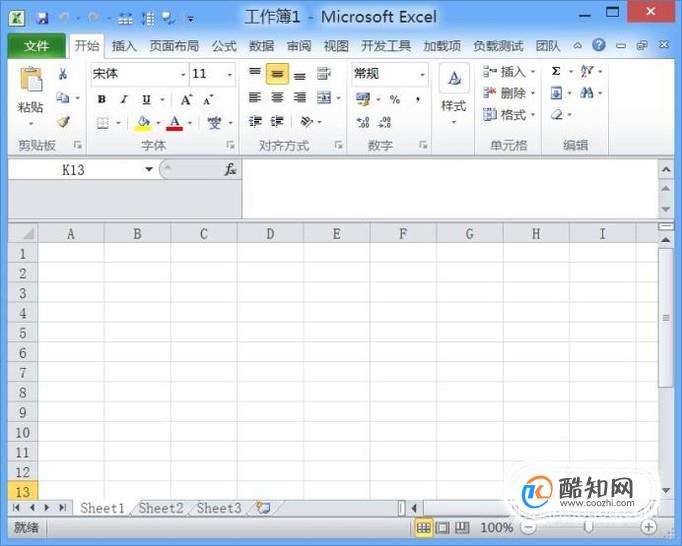Screen dimensions: 682x546
Task: Switch to the 视图 tab
Action: tap(336, 46)
